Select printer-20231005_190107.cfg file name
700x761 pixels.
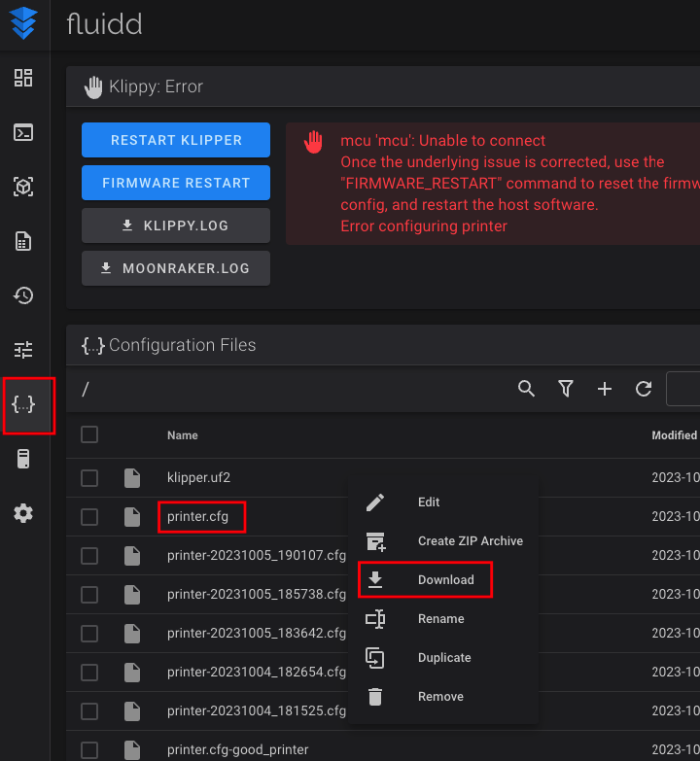coord(257,555)
